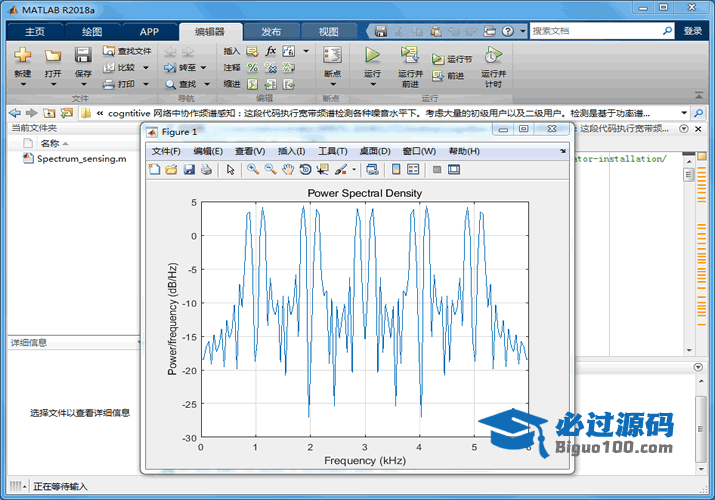The width and height of the screenshot is (715, 500).
Task: Click the 登录 sign-in link
Action: point(693,31)
